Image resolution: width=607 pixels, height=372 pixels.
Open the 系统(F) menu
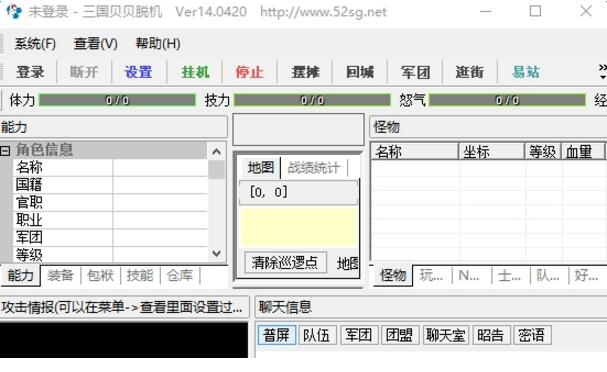coord(35,44)
